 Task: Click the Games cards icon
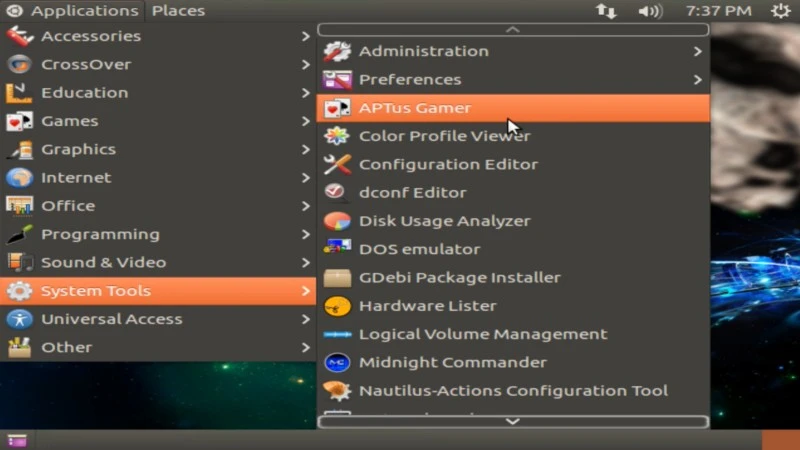19,121
